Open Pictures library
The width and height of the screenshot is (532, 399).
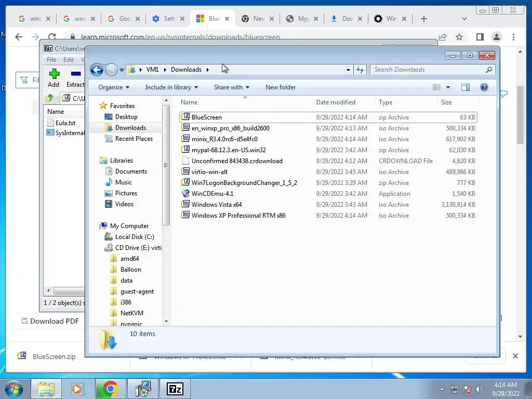click(x=126, y=193)
